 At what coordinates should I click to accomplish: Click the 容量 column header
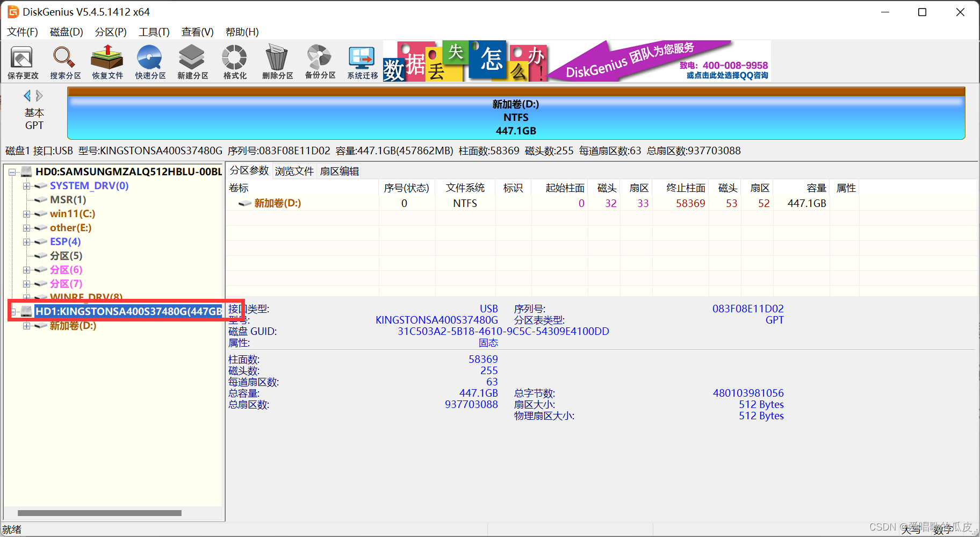pyautogui.click(x=802, y=188)
